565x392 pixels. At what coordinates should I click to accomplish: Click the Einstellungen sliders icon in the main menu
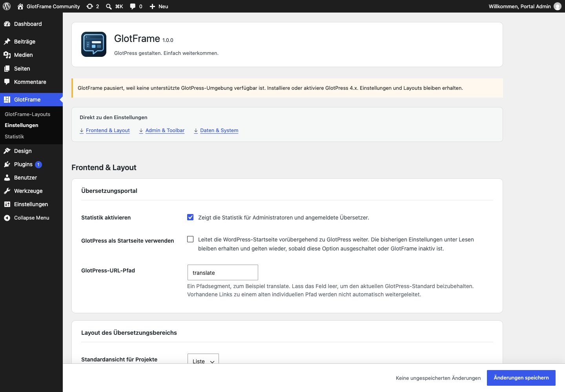[x=7, y=204]
